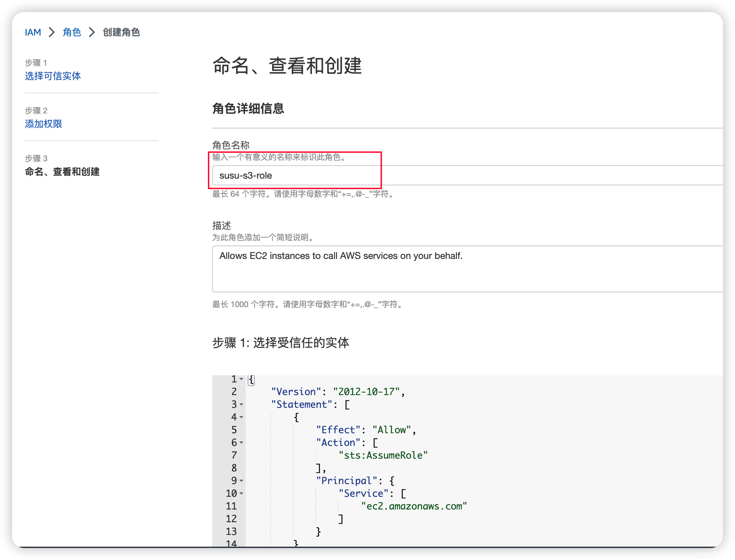Click the 角色详细信息 heading
The height and width of the screenshot is (560, 735).
[248, 108]
